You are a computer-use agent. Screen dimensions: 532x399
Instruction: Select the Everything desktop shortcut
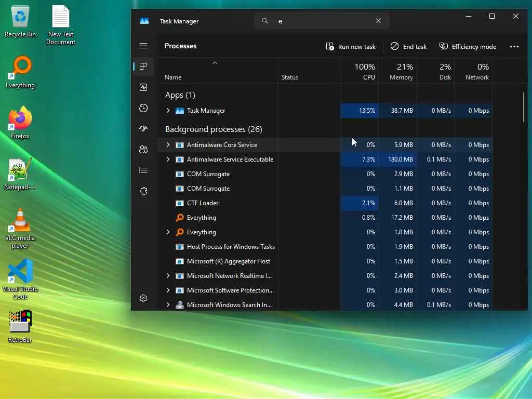pyautogui.click(x=20, y=72)
